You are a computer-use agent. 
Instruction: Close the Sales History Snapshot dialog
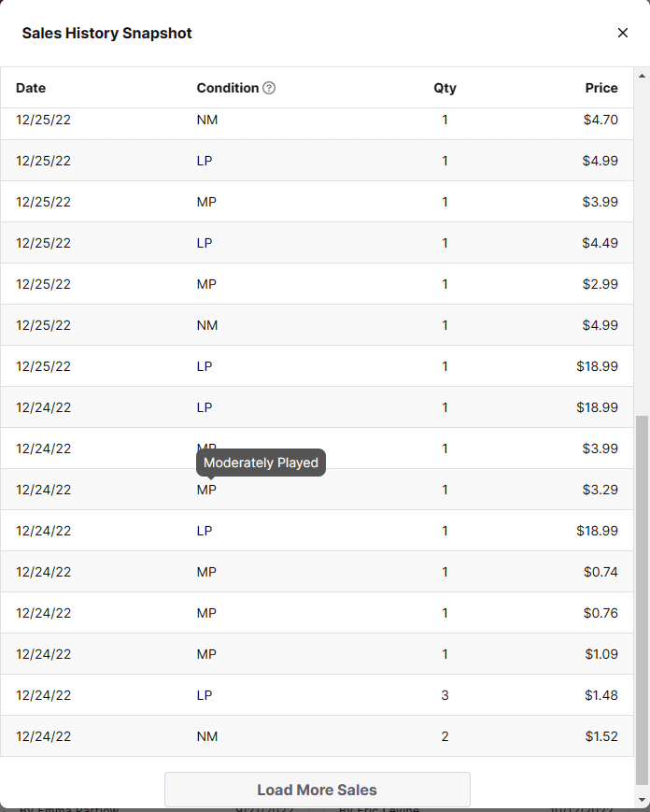(x=623, y=33)
